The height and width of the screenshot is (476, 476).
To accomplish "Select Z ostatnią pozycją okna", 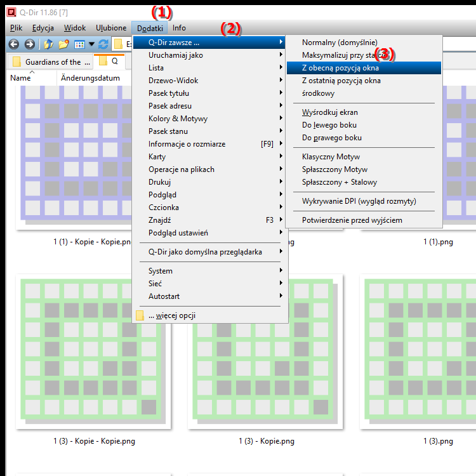I will [x=364, y=81].
